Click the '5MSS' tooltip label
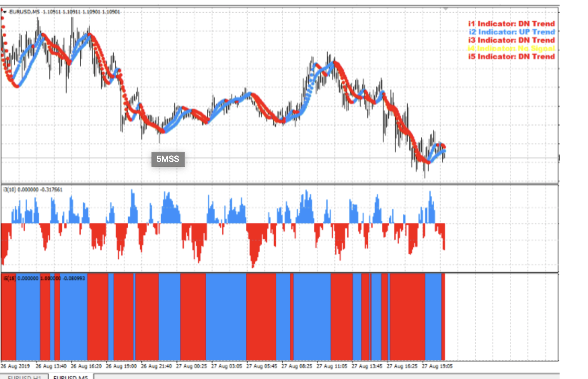588x379 pixels. point(168,159)
